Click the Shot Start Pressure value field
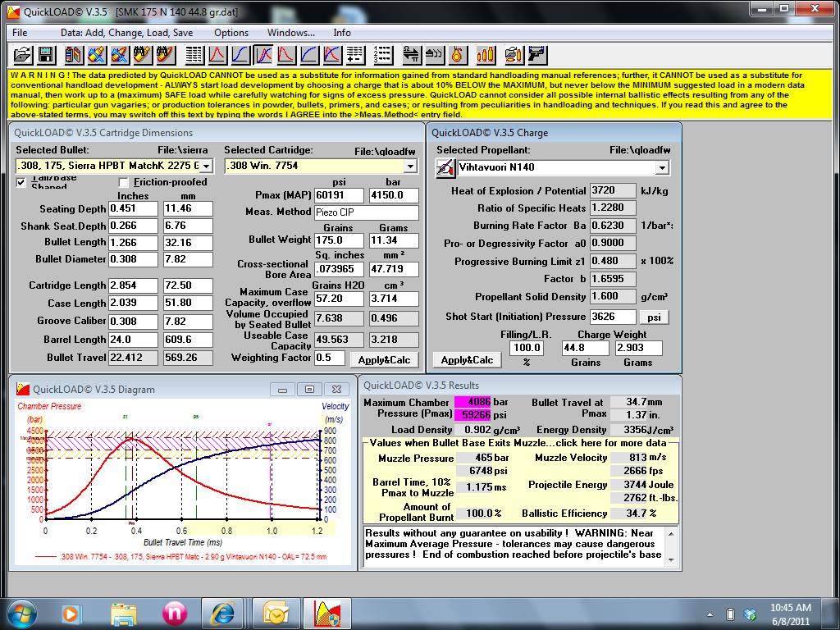This screenshot has width=840, height=630. [x=613, y=317]
